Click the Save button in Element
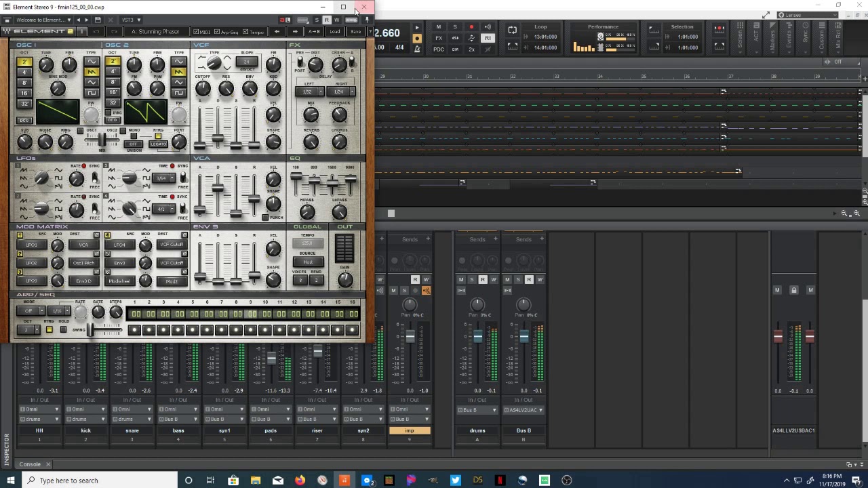This screenshot has width=868, height=488. click(x=355, y=32)
